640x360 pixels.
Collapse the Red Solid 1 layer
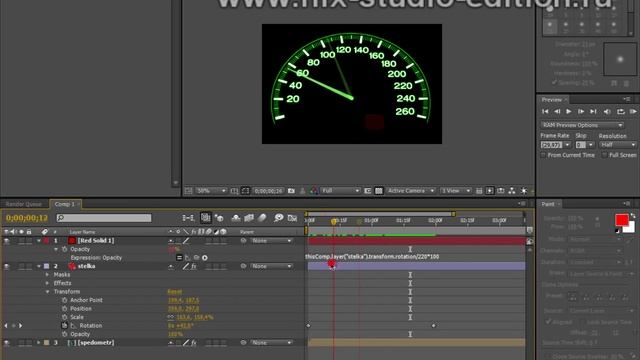39,241
